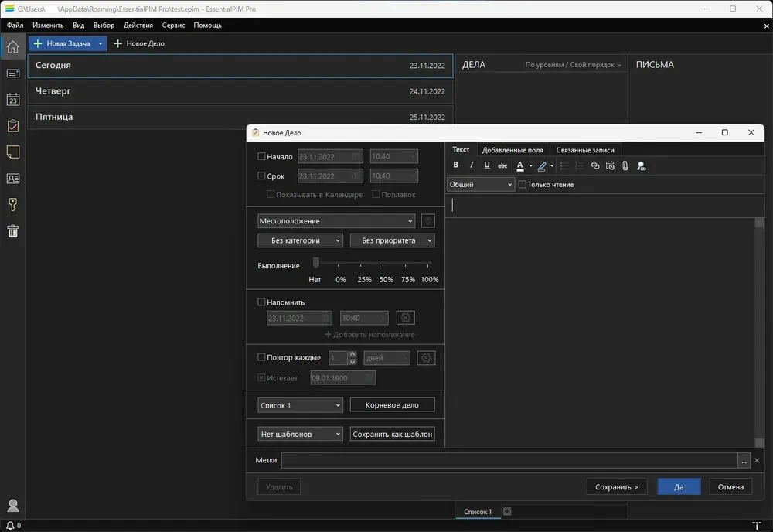Toggle bold formatting in the text editor

pyautogui.click(x=455, y=165)
